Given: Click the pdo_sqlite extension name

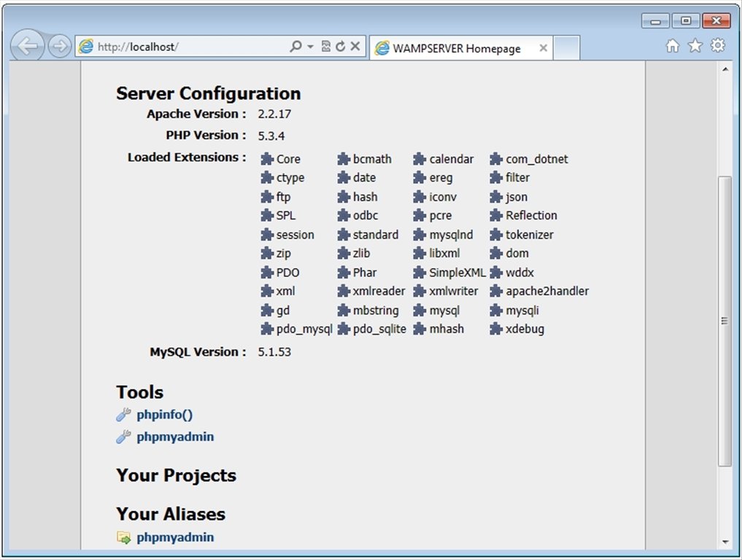Looking at the screenshot, I should pyautogui.click(x=379, y=329).
